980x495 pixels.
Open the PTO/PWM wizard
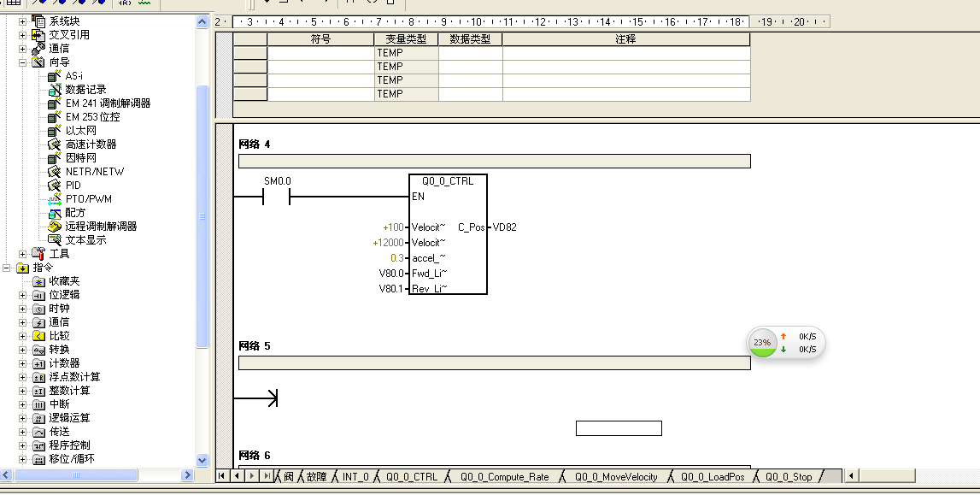88,199
